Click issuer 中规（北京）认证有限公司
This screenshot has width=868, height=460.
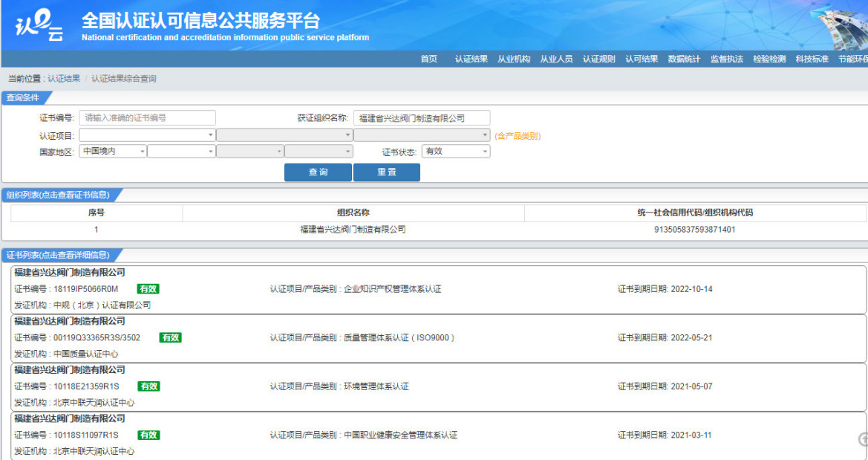pos(102,305)
